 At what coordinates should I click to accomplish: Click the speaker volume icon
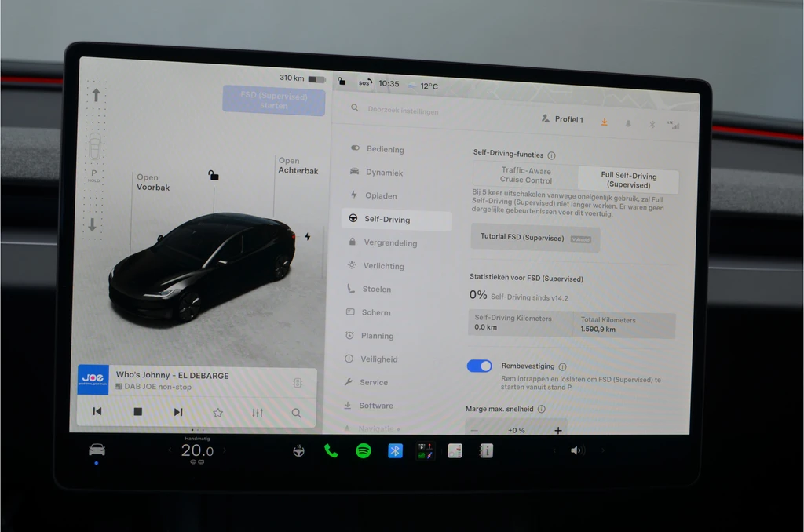[576, 450]
